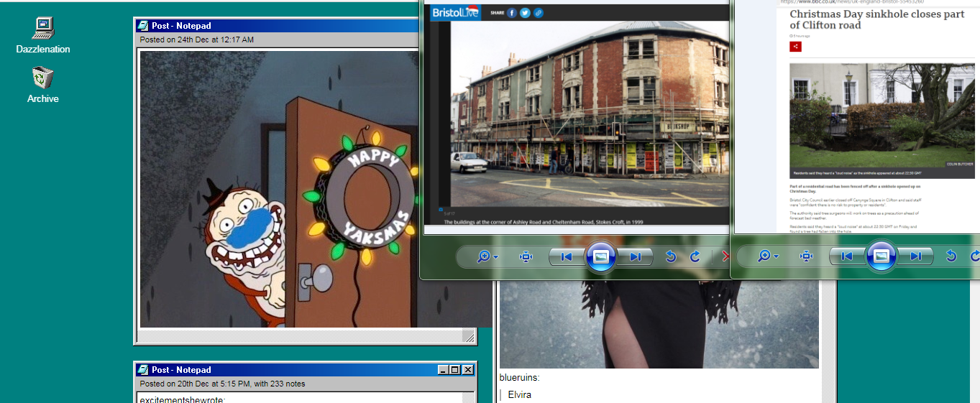Click the 'SHARE' label in Bristol Live header
Image resolution: width=980 pixels, height=403 pixels.
click(497, 13)
